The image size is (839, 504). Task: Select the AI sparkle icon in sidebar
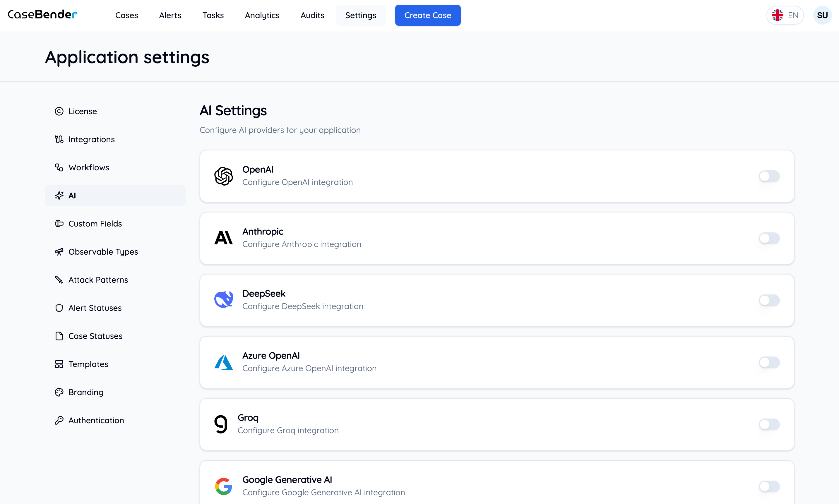59,195
